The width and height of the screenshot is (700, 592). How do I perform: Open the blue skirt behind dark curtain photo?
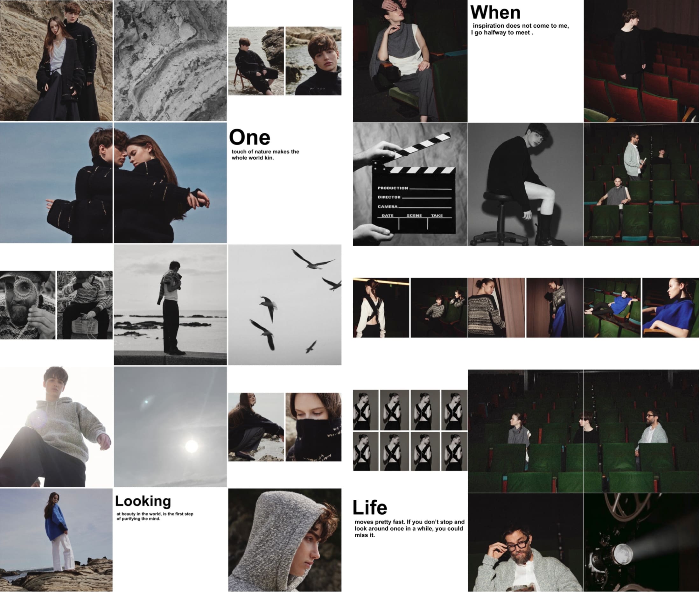pyautogui.click(x=555, y=308)
